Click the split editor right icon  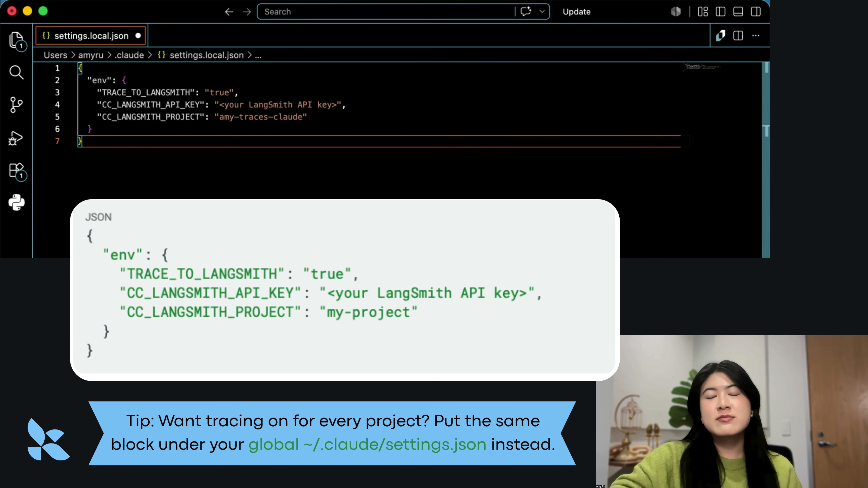point(738,36)
